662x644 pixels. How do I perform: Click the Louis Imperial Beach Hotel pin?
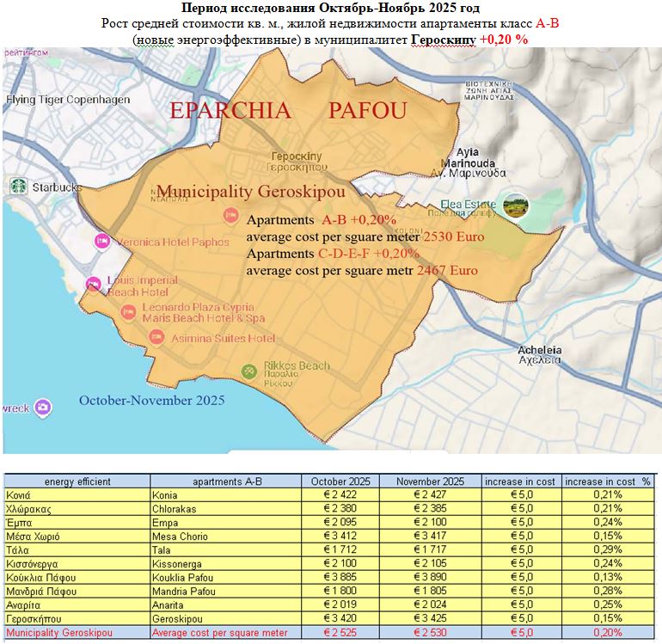(x=93, y=285)
